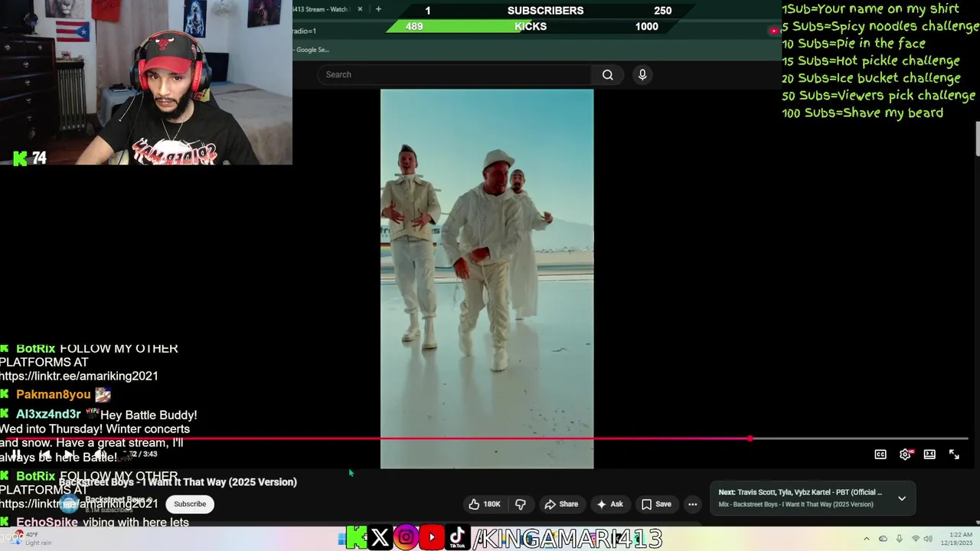Click the TikTok logo in overlay bar
This screenshot has height=551, width=980.
coord(457,538)
